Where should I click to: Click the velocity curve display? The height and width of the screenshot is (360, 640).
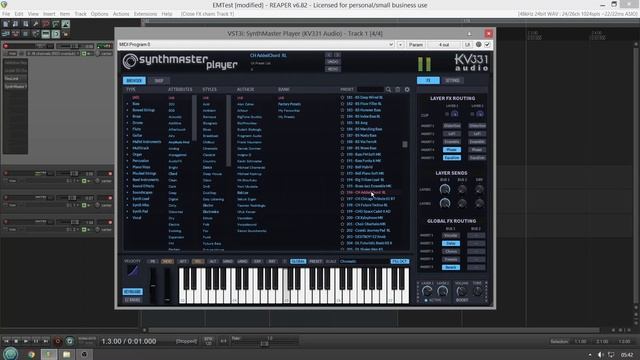click(133, 272)
